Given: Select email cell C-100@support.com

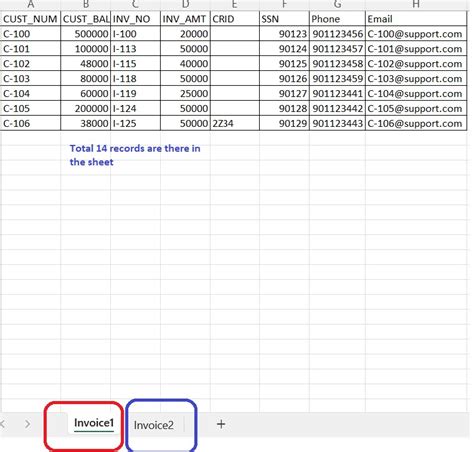Looking at the screenshot, I should click(416, 34).
